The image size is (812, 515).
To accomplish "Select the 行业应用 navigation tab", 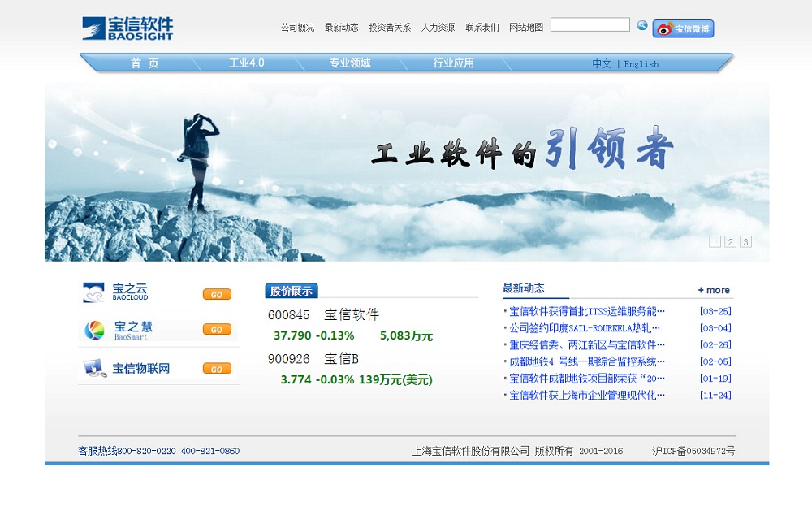I will click(453, 63).
